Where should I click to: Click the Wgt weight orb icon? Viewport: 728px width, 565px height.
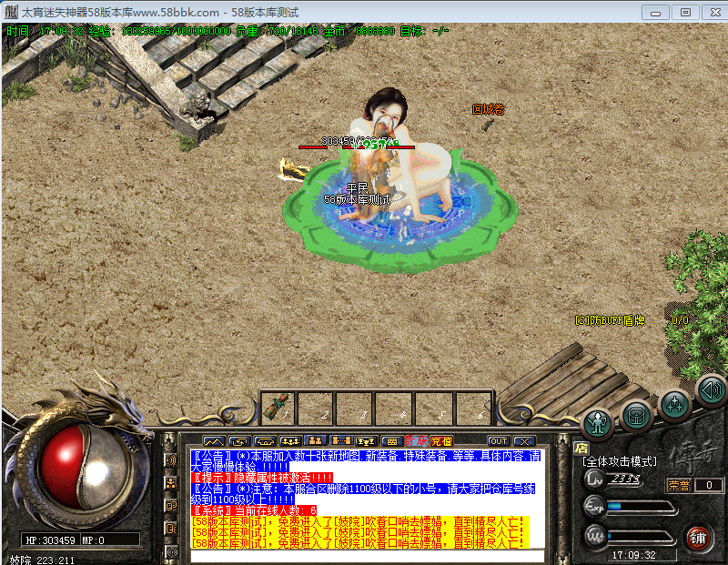point(595,536)
